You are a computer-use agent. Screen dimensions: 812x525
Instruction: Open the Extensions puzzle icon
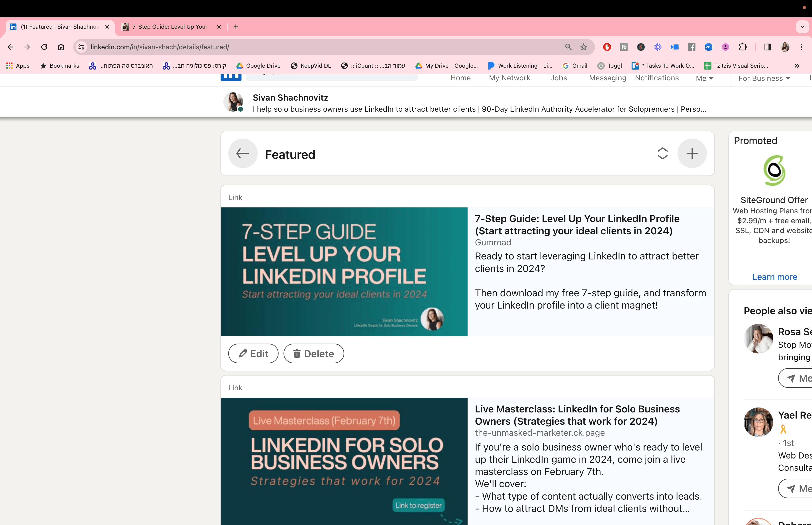(743, 47)
